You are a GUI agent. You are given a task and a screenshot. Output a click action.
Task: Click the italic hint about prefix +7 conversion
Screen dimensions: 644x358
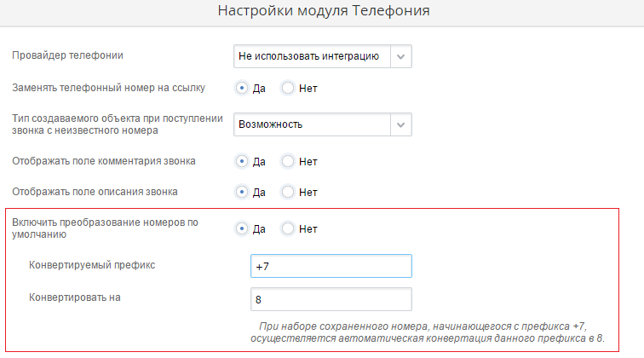[427, 332]
